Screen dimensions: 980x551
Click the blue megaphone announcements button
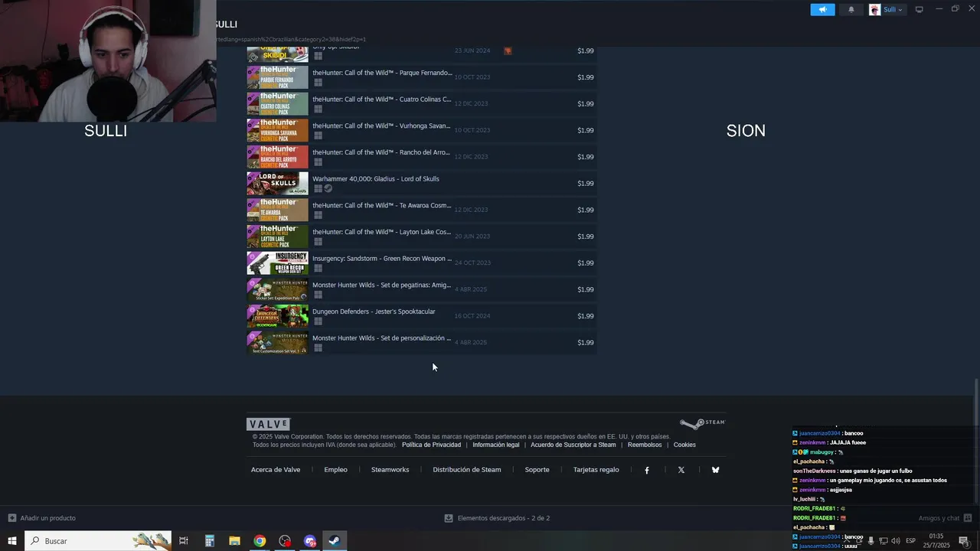pyautogui.click(x=822, y=9)
